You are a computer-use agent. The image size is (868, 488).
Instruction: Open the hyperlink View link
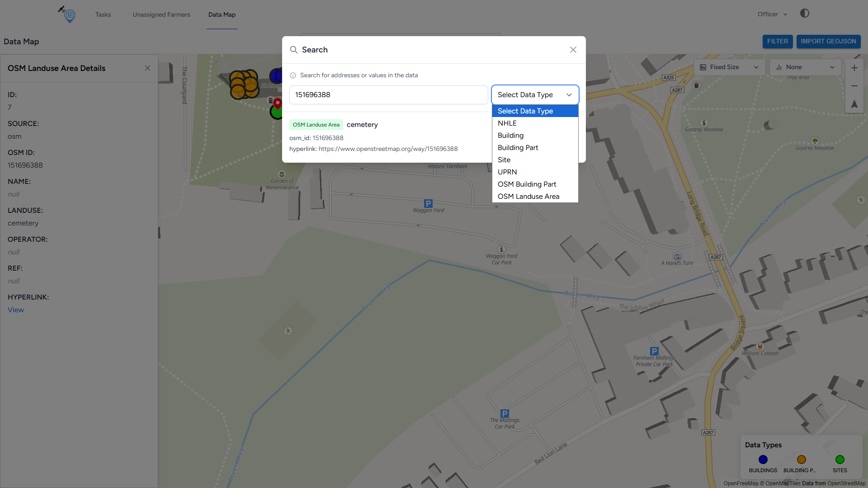(16, 310)
